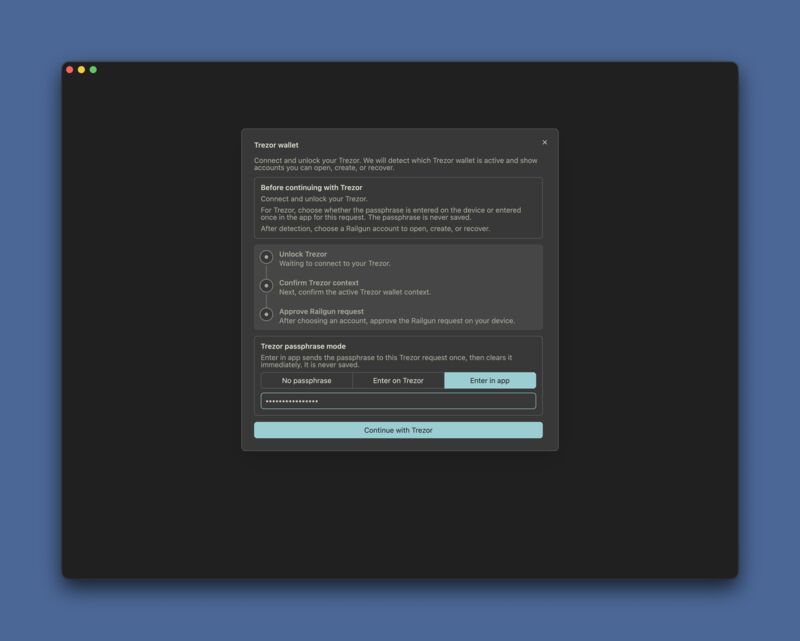This screenshot has height=641, width=800.
Task: Click the Confirm Trezor context step title
Action: [x=319, y=283]
